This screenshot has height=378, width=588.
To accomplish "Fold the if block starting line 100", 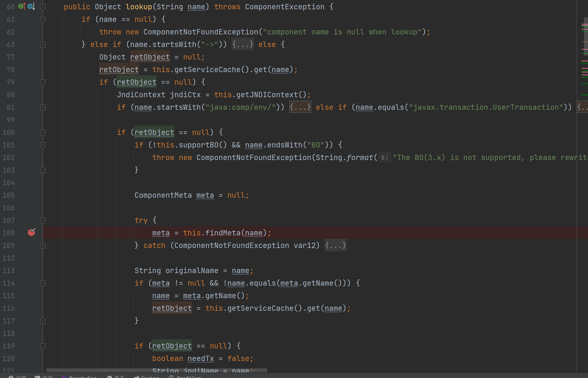I will coord(43,133).
